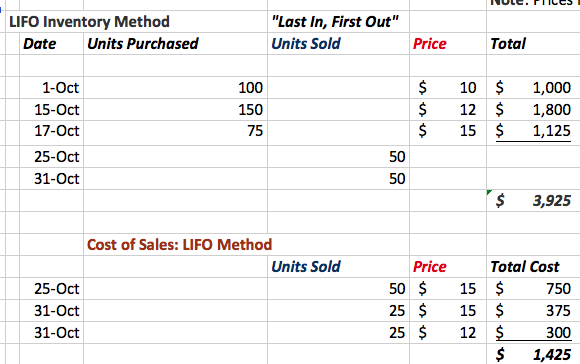Click the $375 total cost cell
This screenshot has width=580, height=364.
pos(533,311)
